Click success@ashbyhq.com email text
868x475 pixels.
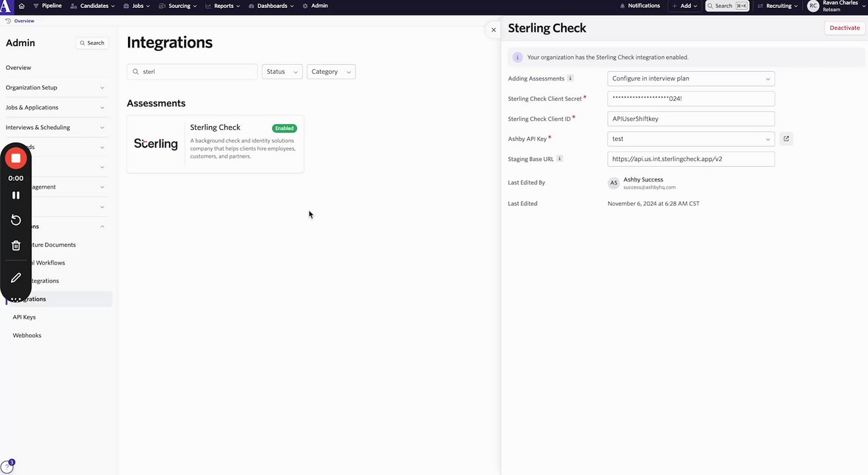(650, 187)
